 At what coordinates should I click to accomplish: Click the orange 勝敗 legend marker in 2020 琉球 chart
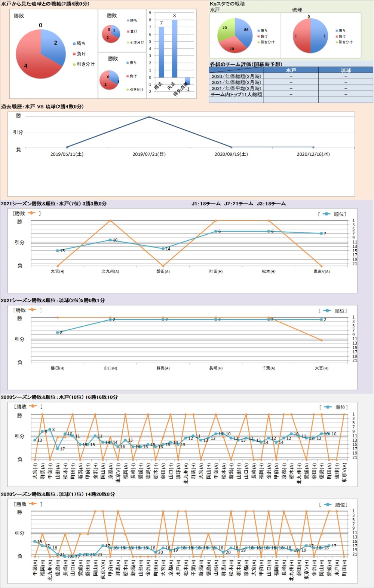tap(32, 504)
